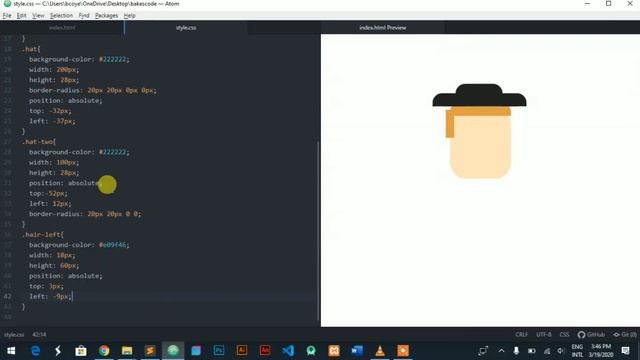640x360 pixels.
Task: Open the Windows notification center
Action: [626, 351]
